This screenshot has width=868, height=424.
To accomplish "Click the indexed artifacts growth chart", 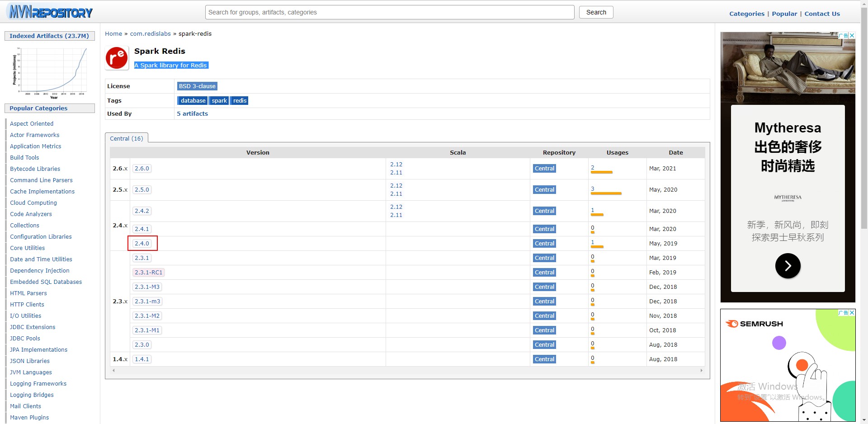I will pos(50,72).
